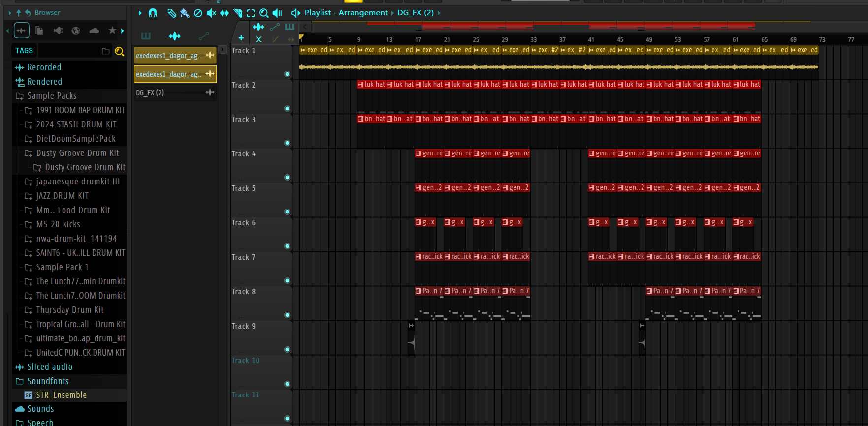Show previous browser tabs with left arrow
The image size is (868, 426).
[7, 31]
